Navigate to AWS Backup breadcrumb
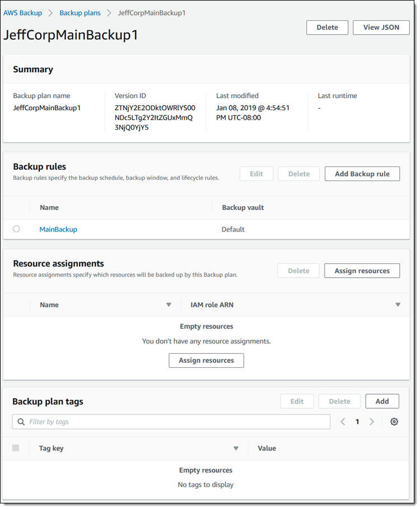This screenshot has width=420, height=509. (23, 12)
